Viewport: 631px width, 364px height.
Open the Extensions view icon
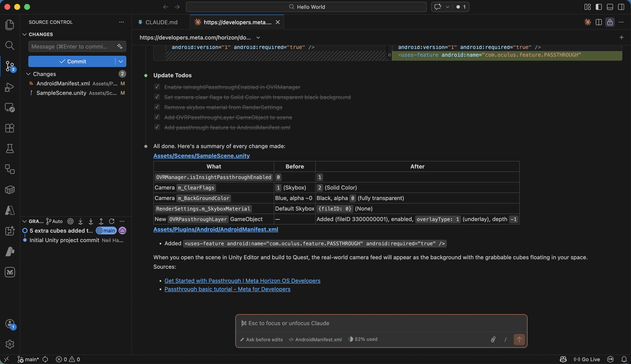tap(10, 128)
